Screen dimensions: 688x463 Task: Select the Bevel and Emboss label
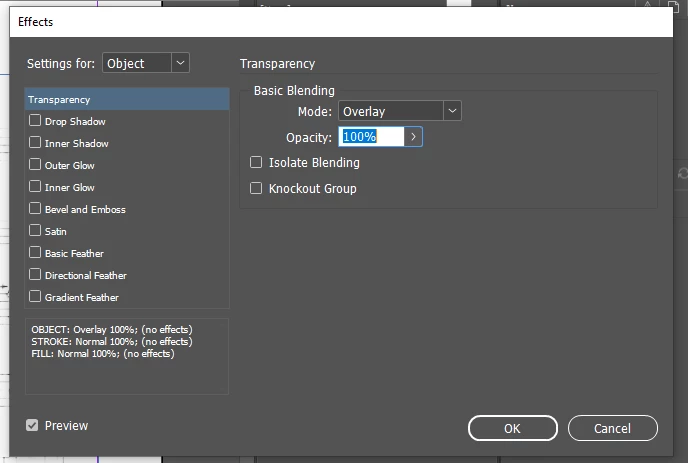click(x=85, y=209)
